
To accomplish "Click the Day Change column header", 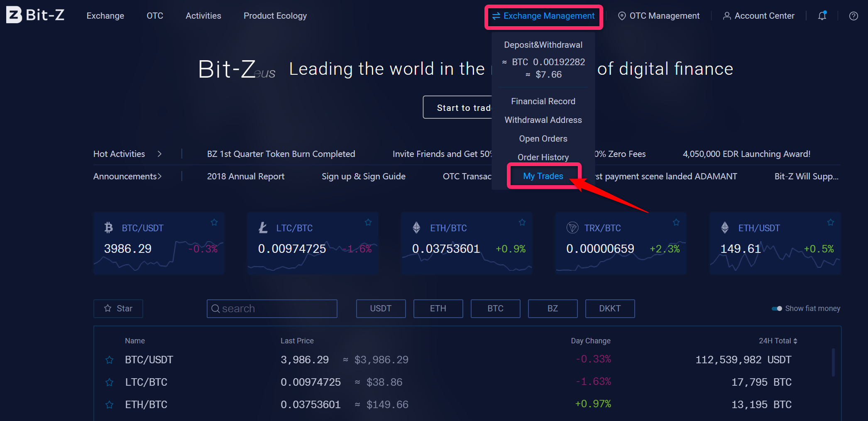I will coord(591,341).
